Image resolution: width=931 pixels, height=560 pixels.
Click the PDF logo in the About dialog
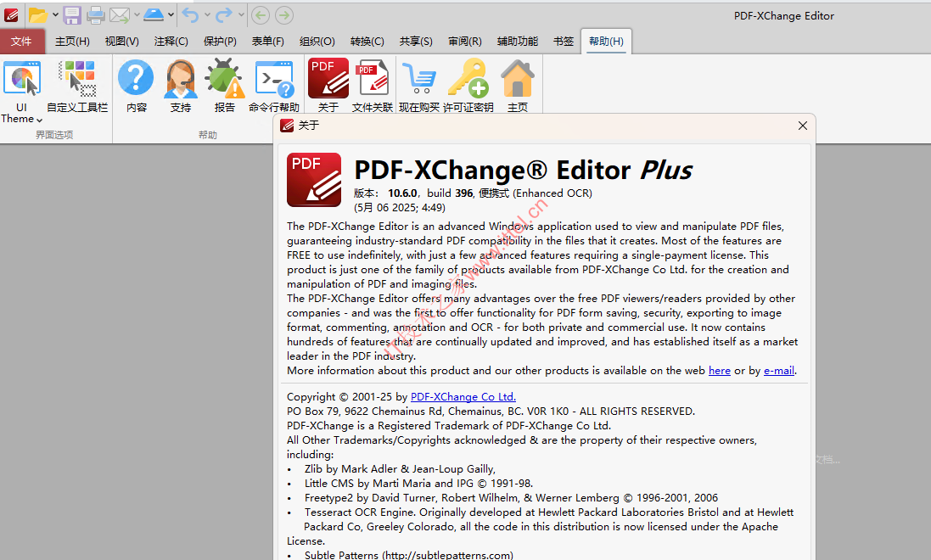pyautogui.click(x=314, y=180)
